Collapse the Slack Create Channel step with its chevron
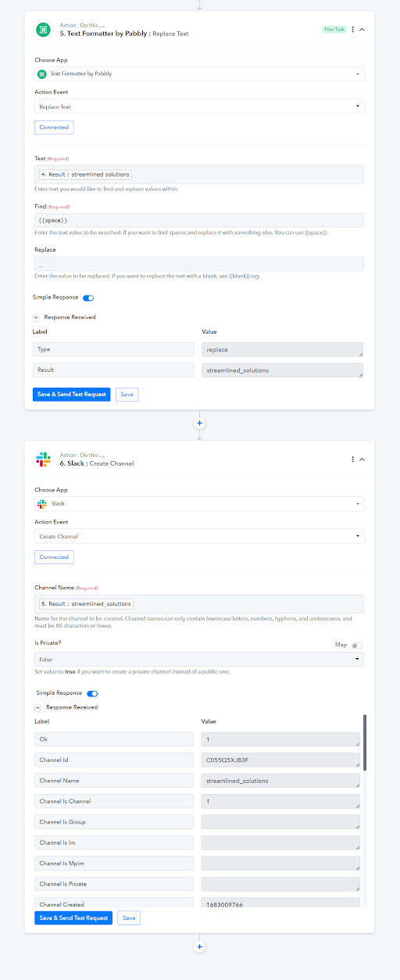Screen dimensions: 400x980 pos(362,460)
